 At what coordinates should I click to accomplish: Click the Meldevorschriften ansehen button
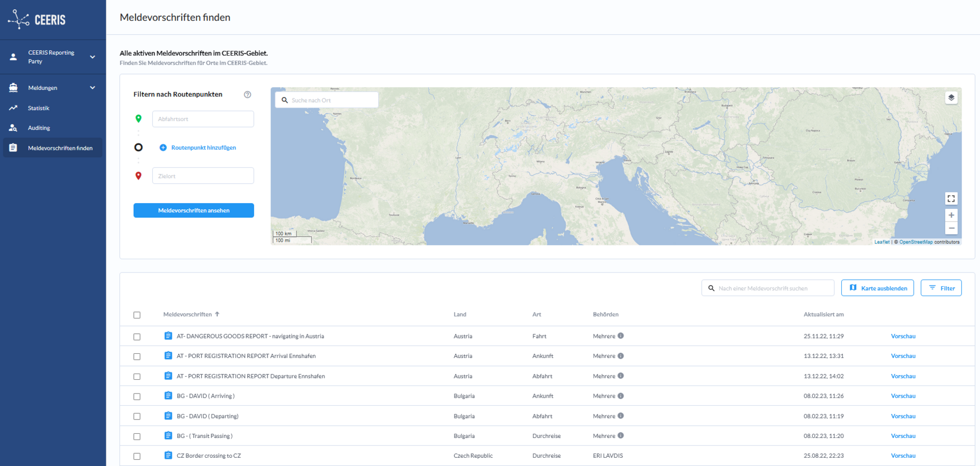(194, 210)
